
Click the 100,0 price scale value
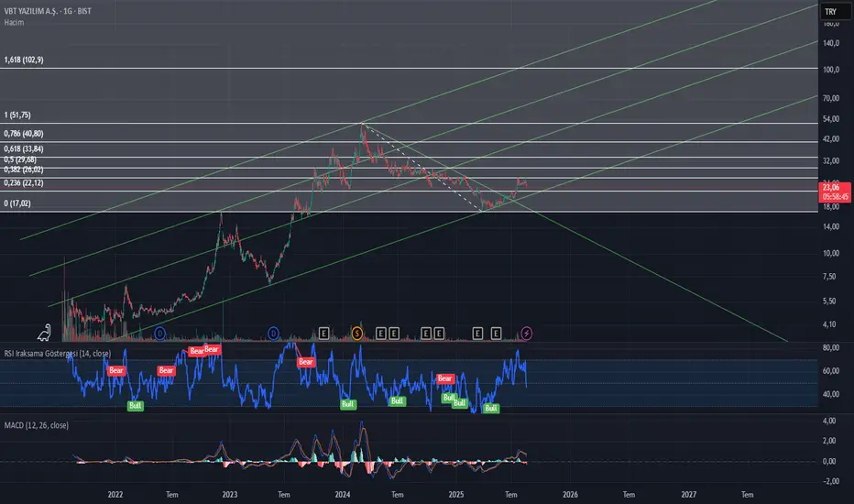pyautogui.click(x=830, y=70)
